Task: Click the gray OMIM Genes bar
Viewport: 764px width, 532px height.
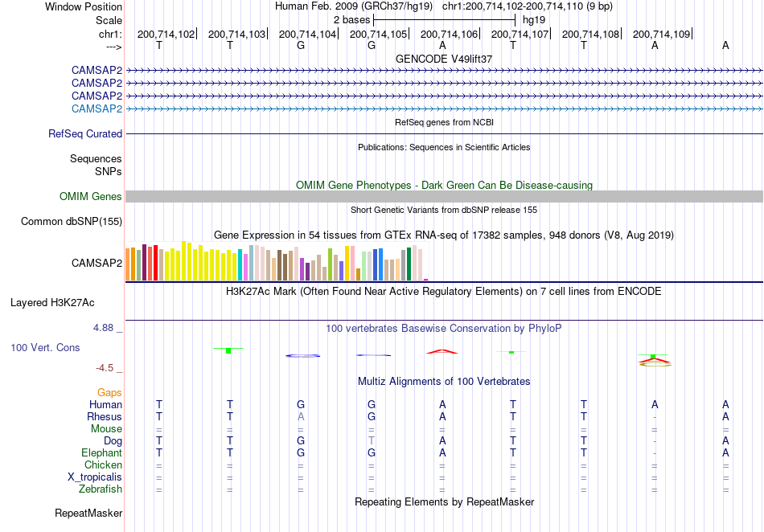Action: click(444, 196)
